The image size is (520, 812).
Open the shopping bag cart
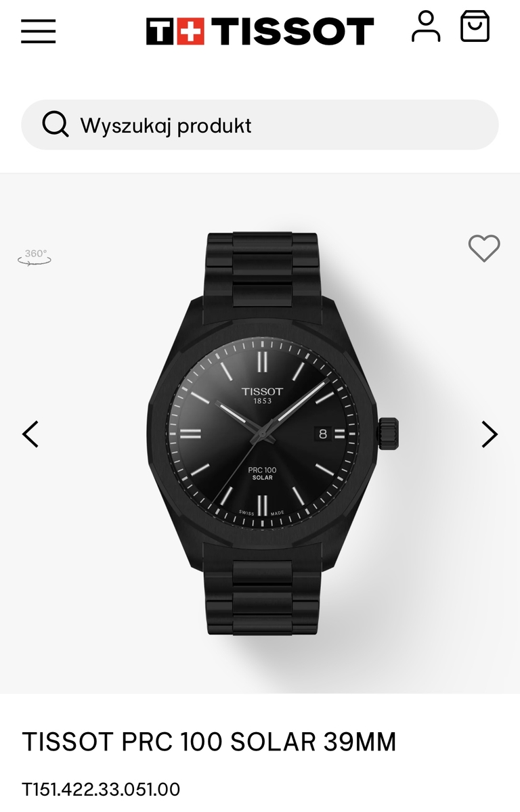(475, 26)
